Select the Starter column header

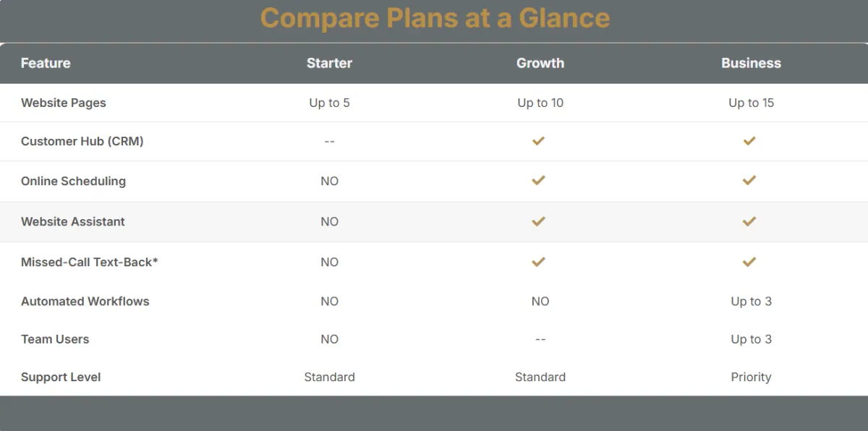tap(329, 63)
